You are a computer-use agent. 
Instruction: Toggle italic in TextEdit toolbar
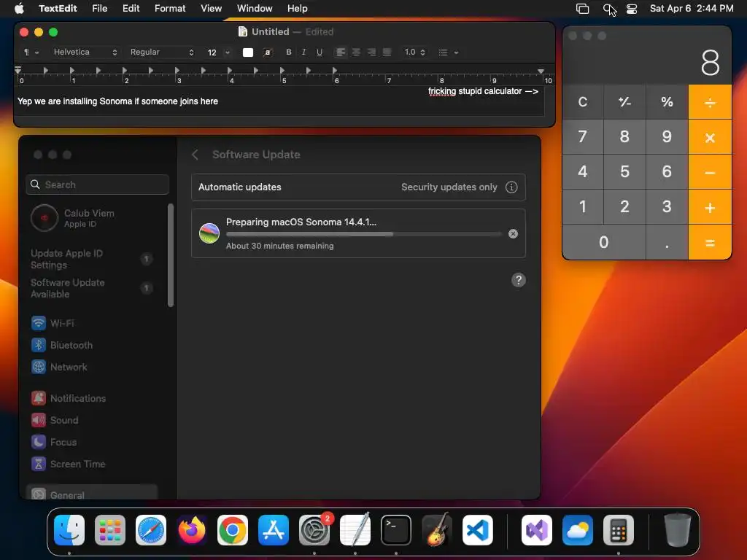click(304, 52)
